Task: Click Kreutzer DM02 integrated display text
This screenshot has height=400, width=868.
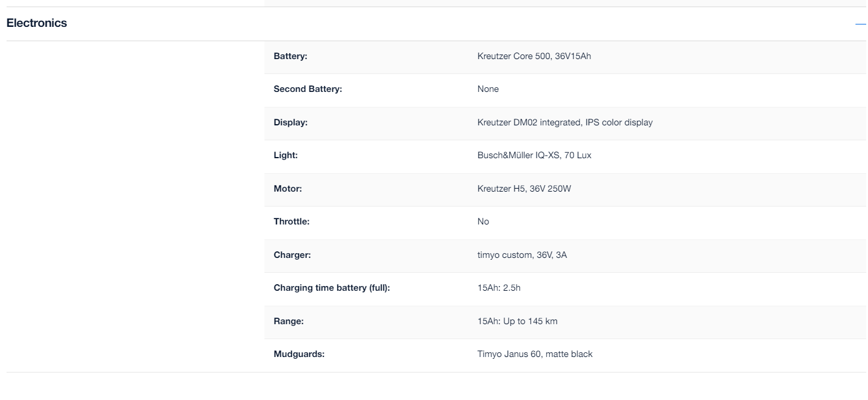Action: tap(565, 122)
